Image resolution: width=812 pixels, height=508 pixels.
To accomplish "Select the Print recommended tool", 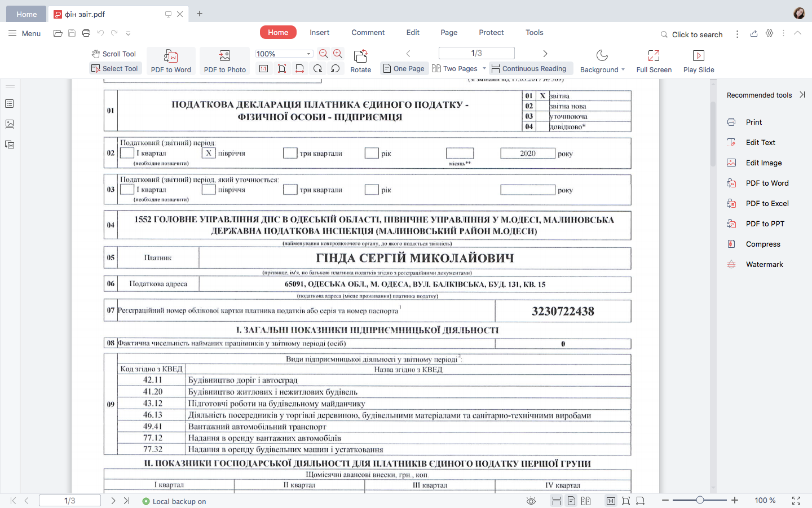I will point(754,122).
